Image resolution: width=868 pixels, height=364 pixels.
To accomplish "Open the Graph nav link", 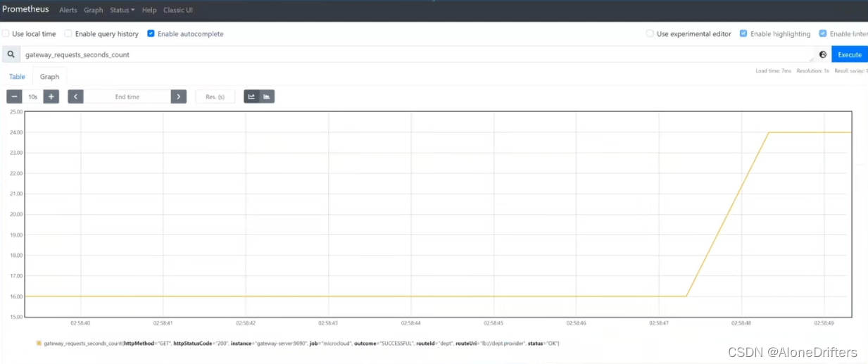I will click(x=94, y=11).
